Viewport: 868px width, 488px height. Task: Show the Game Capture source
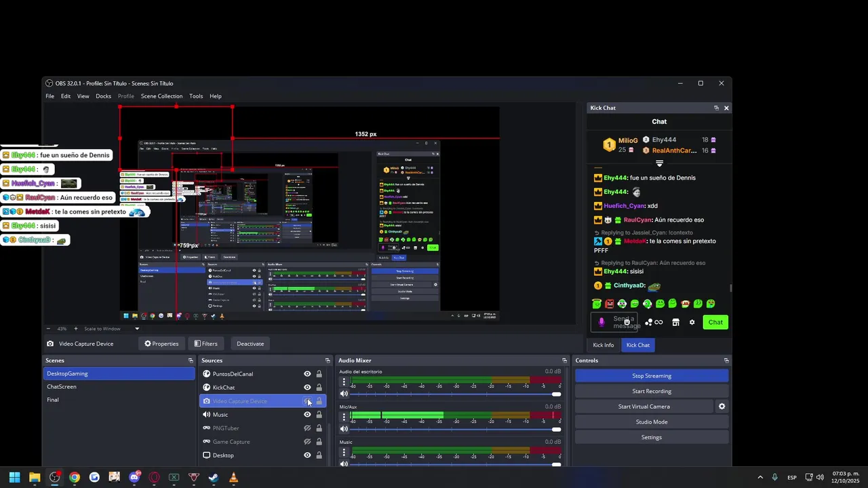(307, 442)
